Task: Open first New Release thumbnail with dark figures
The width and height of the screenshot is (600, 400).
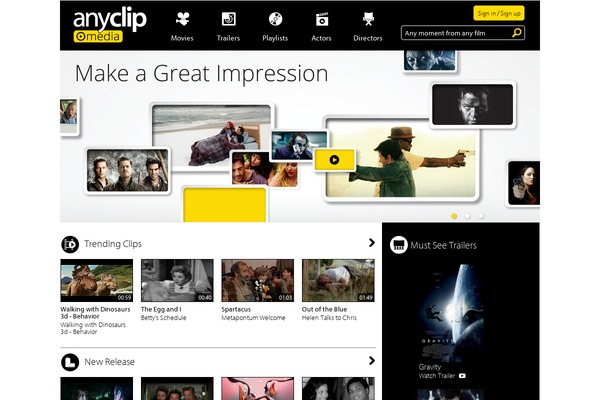Action: click(97, 389)
